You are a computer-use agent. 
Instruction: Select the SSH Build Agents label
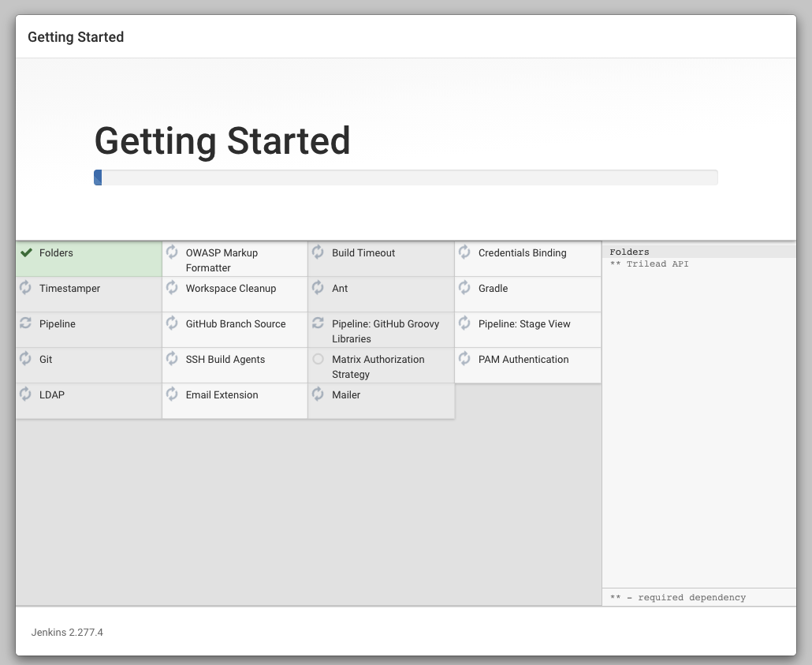click(225, 359)
